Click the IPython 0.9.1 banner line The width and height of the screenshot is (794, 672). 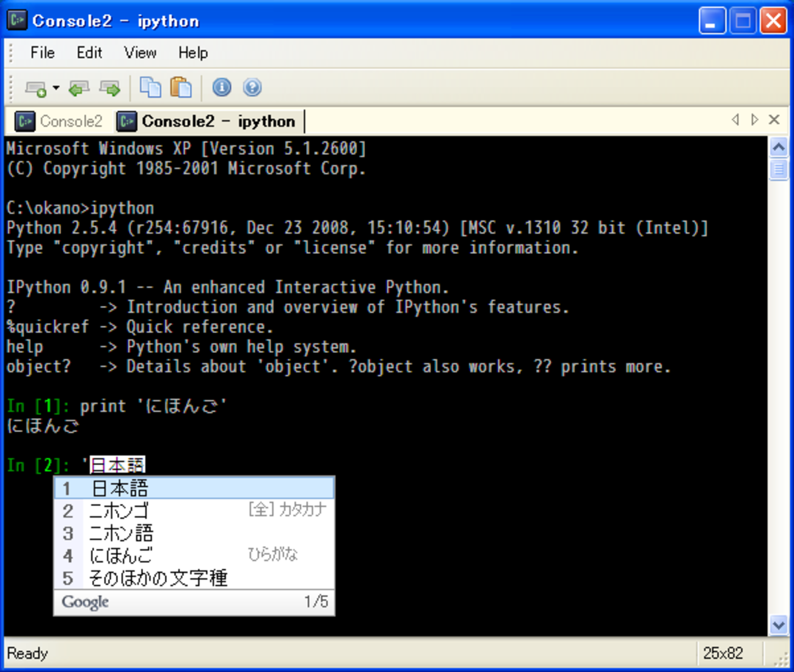pos(228,287)
